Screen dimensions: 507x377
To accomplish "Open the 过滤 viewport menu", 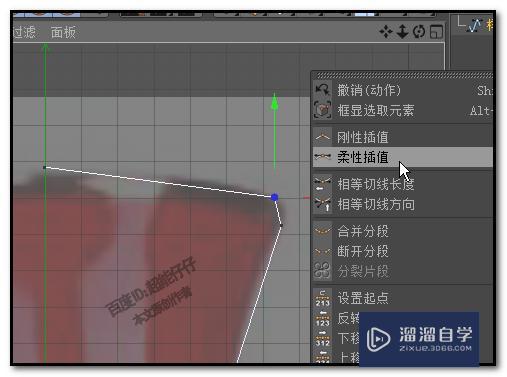I will coord(24,32).
